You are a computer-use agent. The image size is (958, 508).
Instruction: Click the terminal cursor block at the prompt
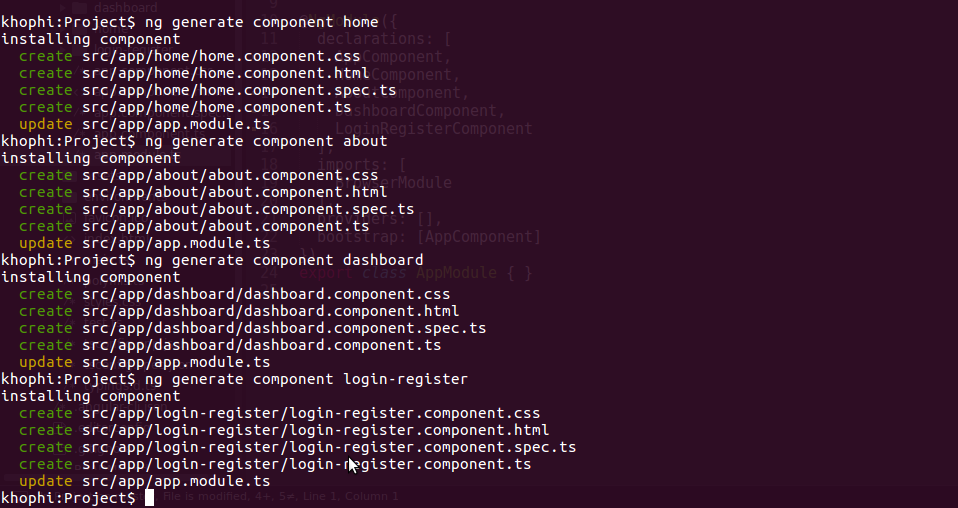[x=149, y=498]
